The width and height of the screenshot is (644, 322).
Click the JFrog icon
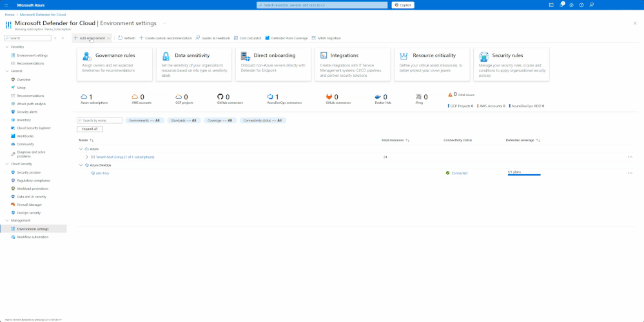pos(419,97)
